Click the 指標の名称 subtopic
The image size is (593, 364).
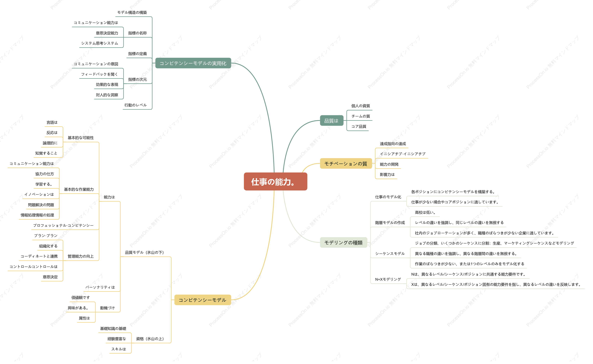point(137,33)
